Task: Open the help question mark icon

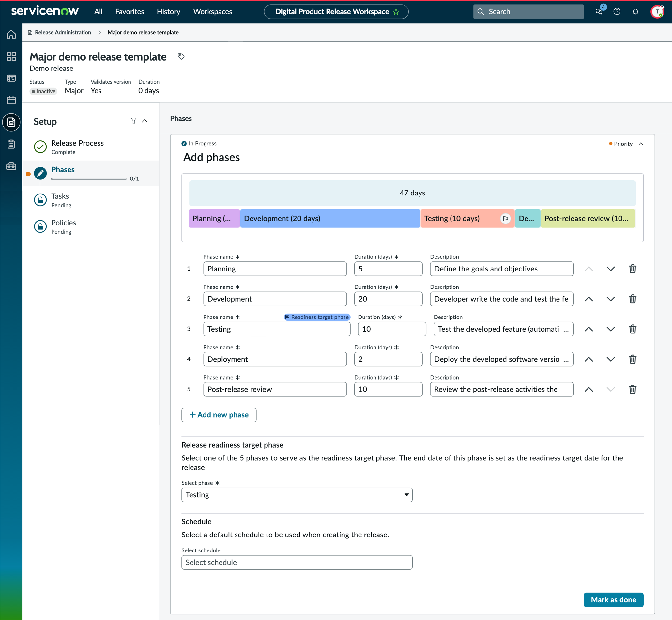Action: (617, 12)
